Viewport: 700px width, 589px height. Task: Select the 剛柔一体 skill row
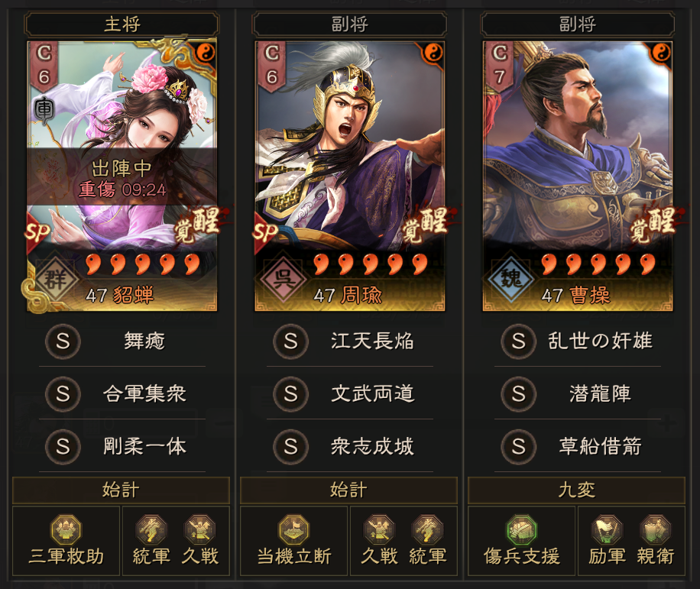[x=122, y=446]
